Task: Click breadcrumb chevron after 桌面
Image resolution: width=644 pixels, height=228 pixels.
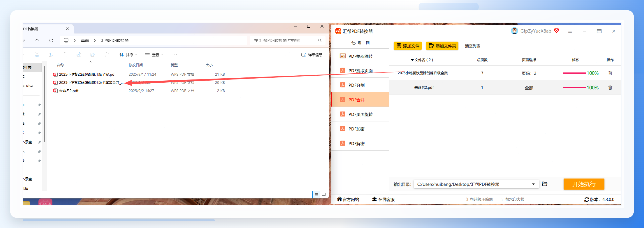Action: pyautogui.click(x=95, y=40)
